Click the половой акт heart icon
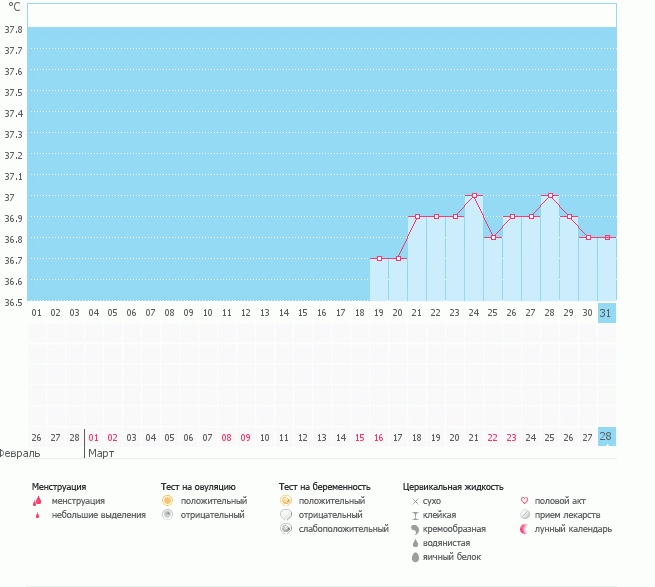Image resolution: width=655 pixels, height=587 pixels. point(524,501)
